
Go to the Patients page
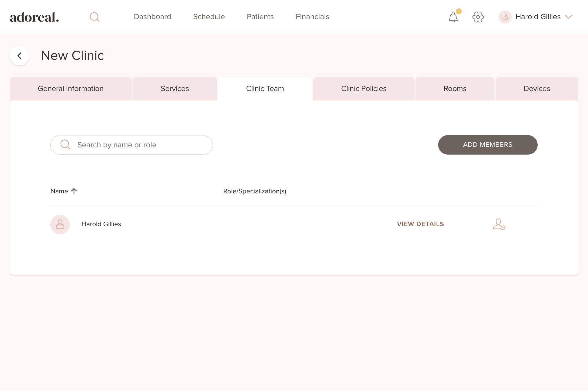(x=260, y=17)
